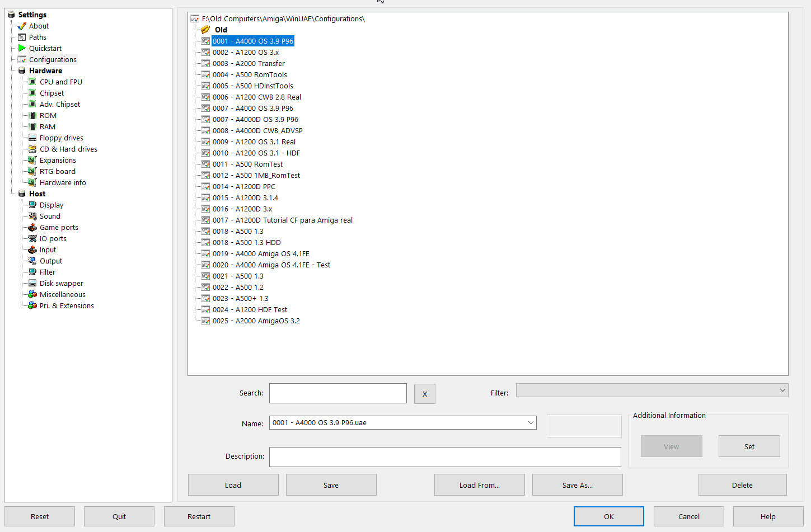The width and height of the screenshot is (811, 532).
Task: Click the Sound speaker icon
Action: pos(32,216)
